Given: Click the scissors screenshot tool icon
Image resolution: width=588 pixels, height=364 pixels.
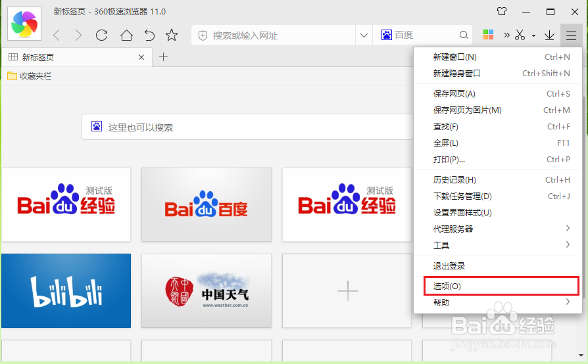Looking at the screenshot, I should (520, 35).
